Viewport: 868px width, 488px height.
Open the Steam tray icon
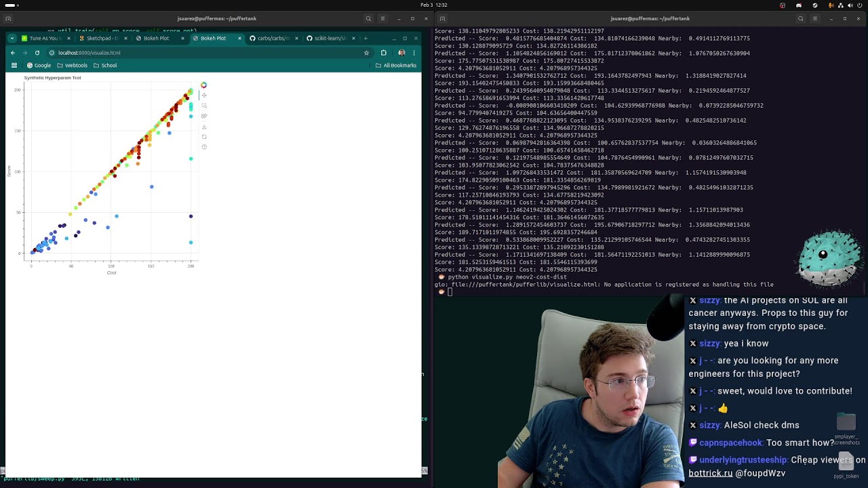click(x=815, y=5)
